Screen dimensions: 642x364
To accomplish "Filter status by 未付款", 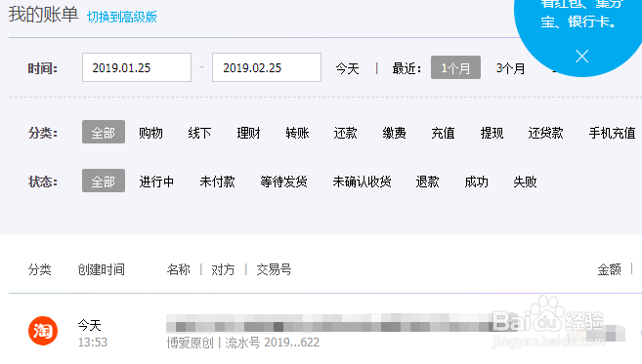I will tap(217, 182).
